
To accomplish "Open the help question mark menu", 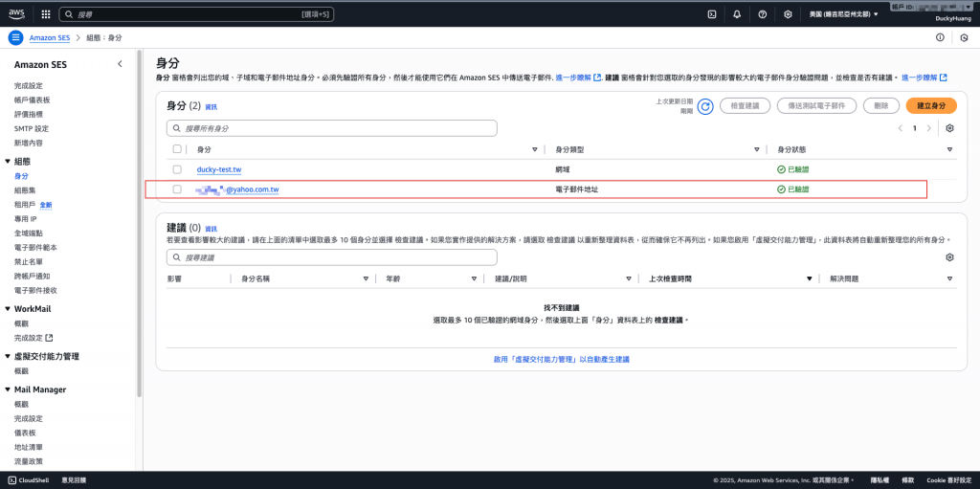I will coord(763,14).
